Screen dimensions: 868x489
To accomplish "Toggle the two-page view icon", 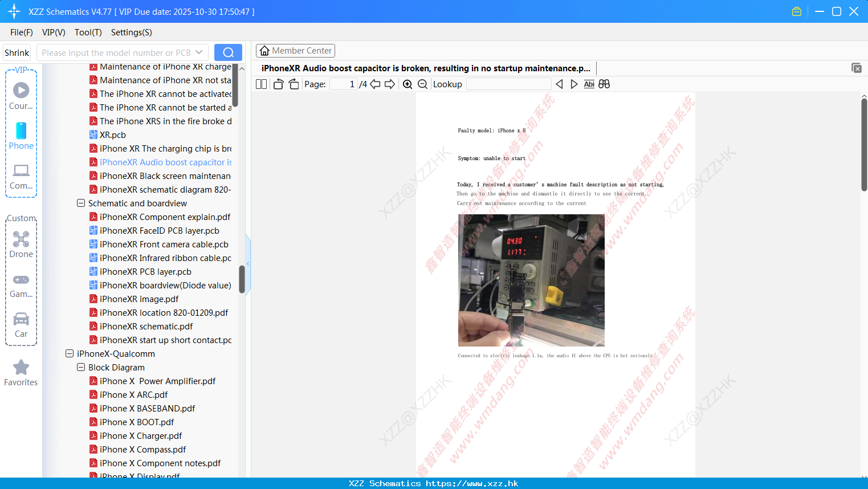I will point(261,84).
